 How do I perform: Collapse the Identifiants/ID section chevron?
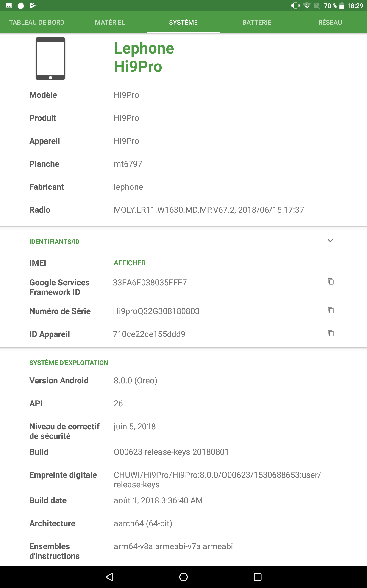(330, 240)
